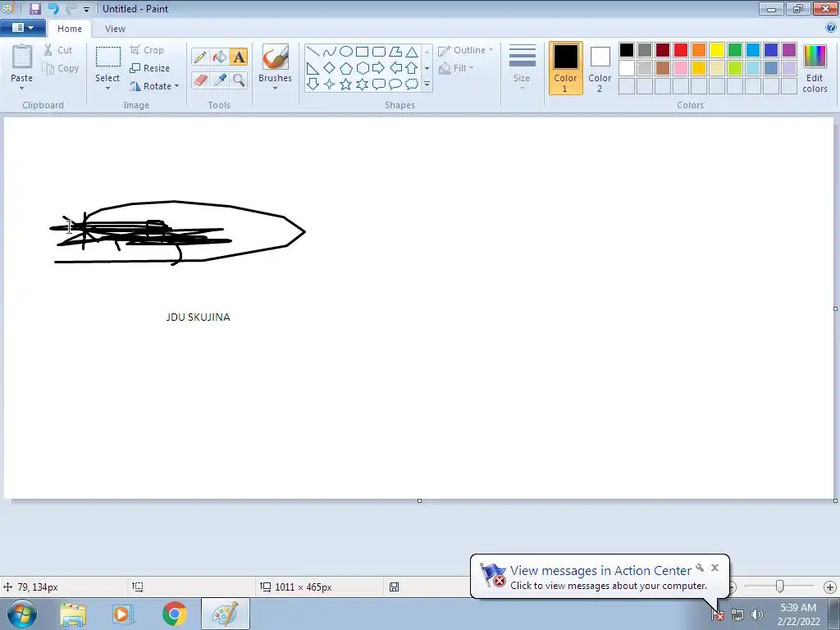Select the Color picker eyedropper tool
This screenshot has height=630, width=840.
point(220,80)
